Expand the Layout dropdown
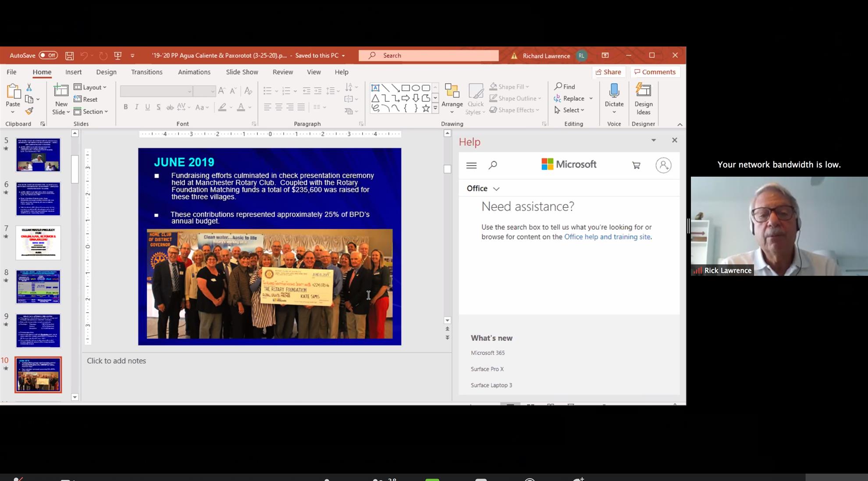868x481 pixels. pos(90,87)
